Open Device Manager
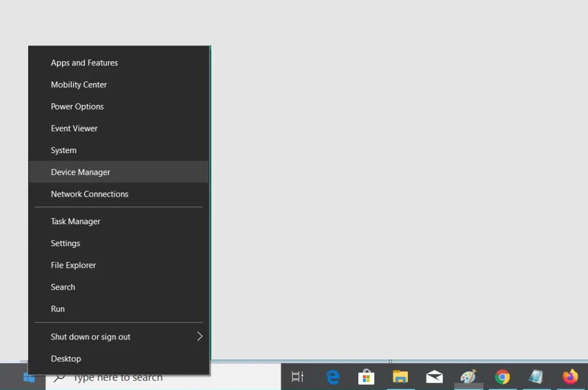 pos(118,172)
